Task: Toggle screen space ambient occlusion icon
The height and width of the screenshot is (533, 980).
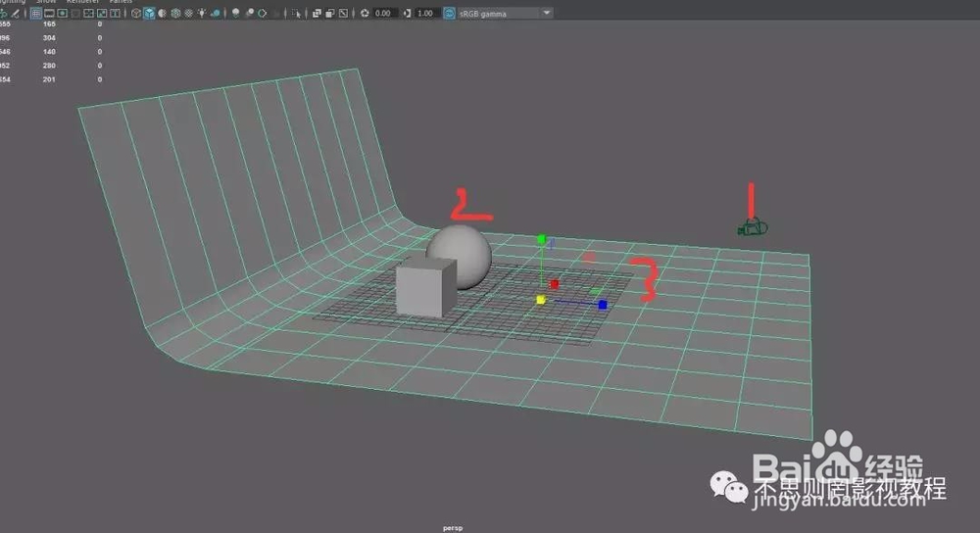Action: coord(235,13)
